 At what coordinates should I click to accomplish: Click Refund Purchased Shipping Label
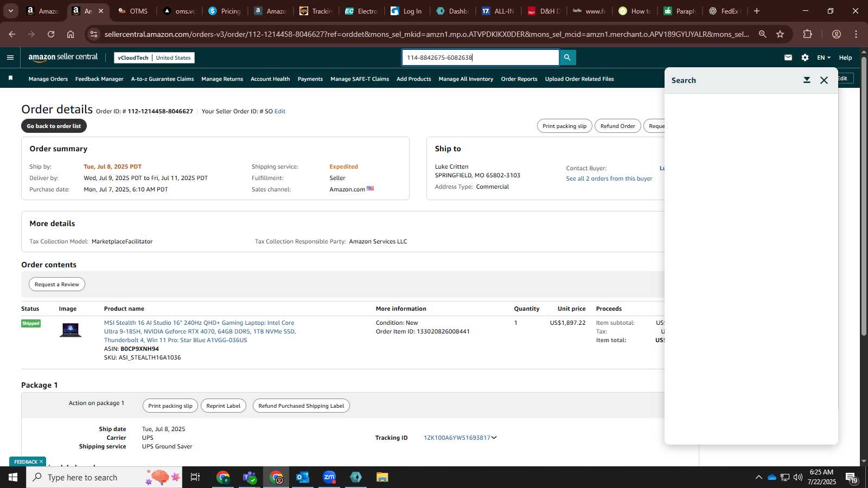(x=301, y=406)
